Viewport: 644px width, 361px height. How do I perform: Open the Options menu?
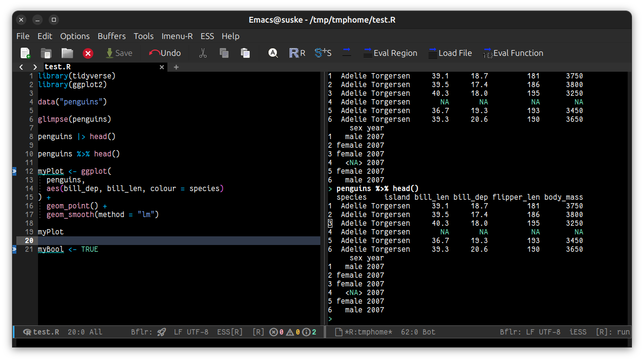(x=75, y=36)
